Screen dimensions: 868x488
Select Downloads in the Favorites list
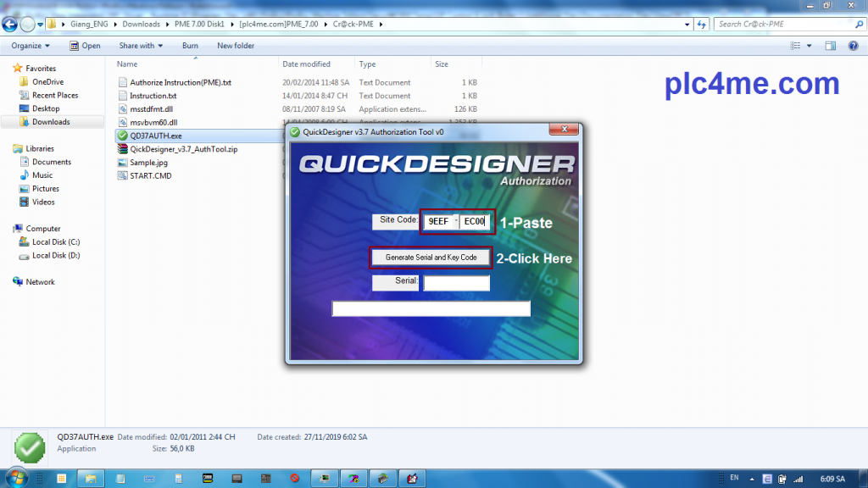click(51, 122)
